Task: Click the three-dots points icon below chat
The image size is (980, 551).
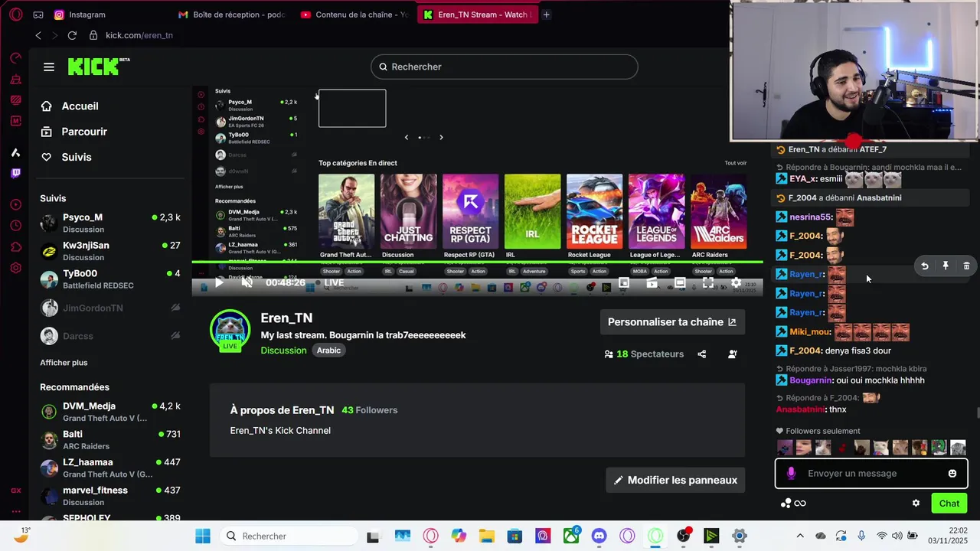Action: 786,503
